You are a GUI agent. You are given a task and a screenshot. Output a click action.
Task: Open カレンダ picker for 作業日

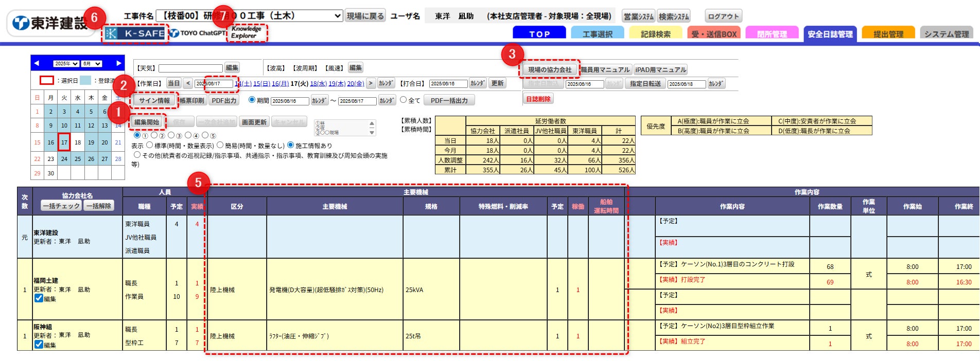click(x=386, y=83)
